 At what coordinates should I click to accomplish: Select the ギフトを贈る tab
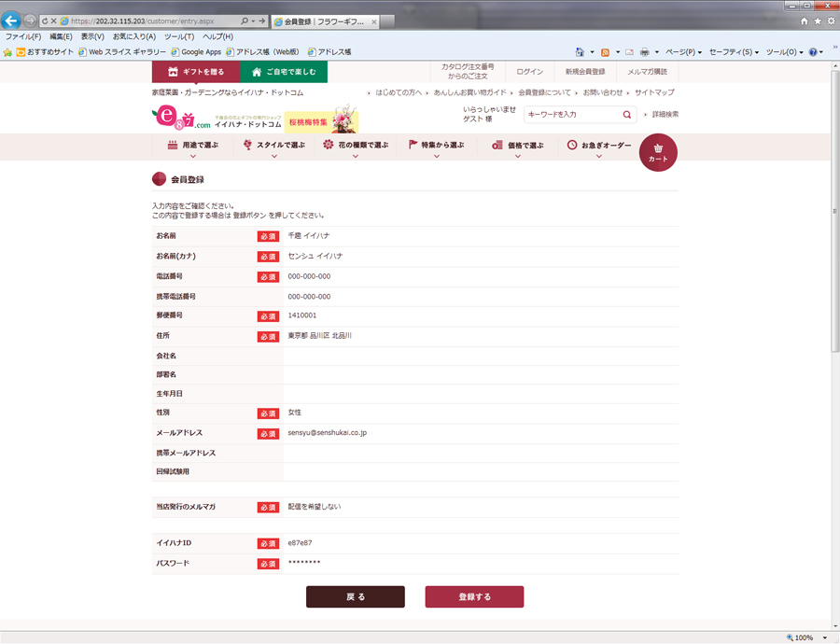coord(196,72)
